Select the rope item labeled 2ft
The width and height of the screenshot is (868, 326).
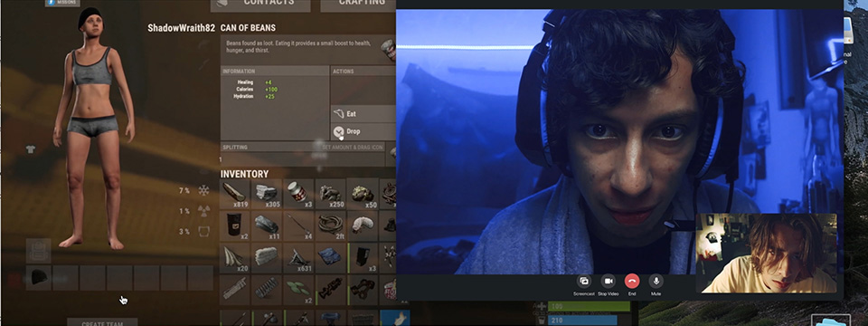point(331,225)
